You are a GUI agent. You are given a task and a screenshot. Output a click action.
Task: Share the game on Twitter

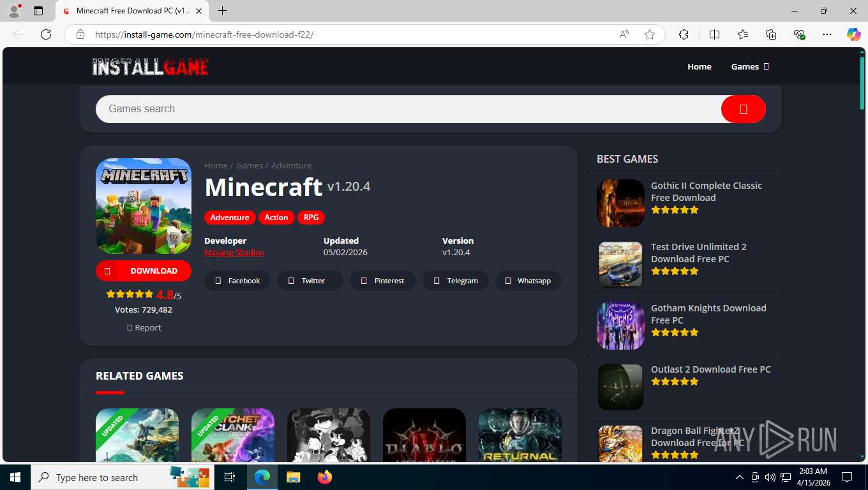tap(310, 281)
